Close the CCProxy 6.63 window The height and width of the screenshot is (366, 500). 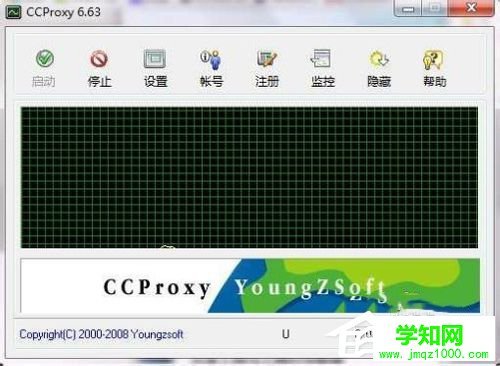tap(471, 8)
